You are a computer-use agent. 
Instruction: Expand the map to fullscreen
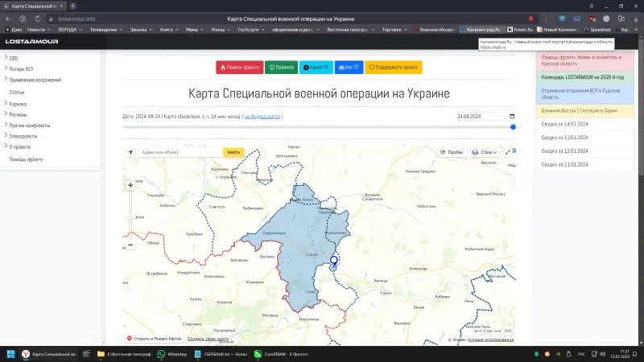coord(508,152)
